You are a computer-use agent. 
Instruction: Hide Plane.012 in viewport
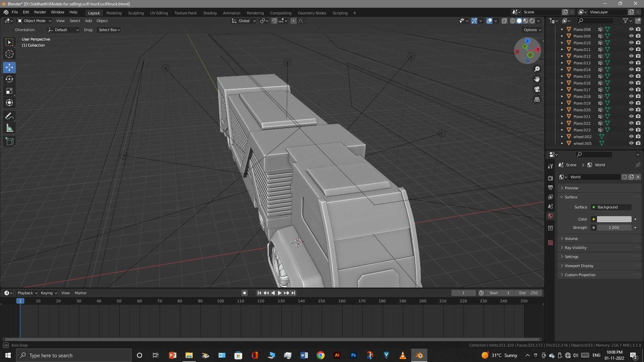631,56
